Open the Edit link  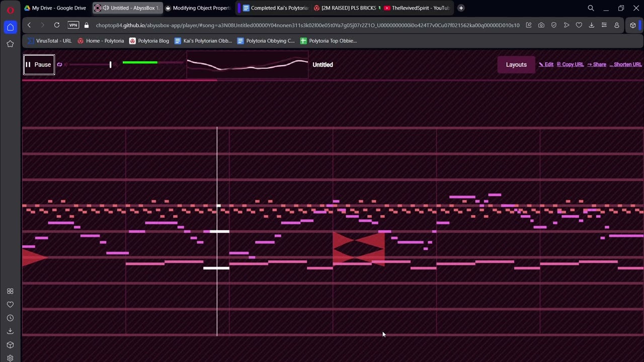(x=546, y=64)
